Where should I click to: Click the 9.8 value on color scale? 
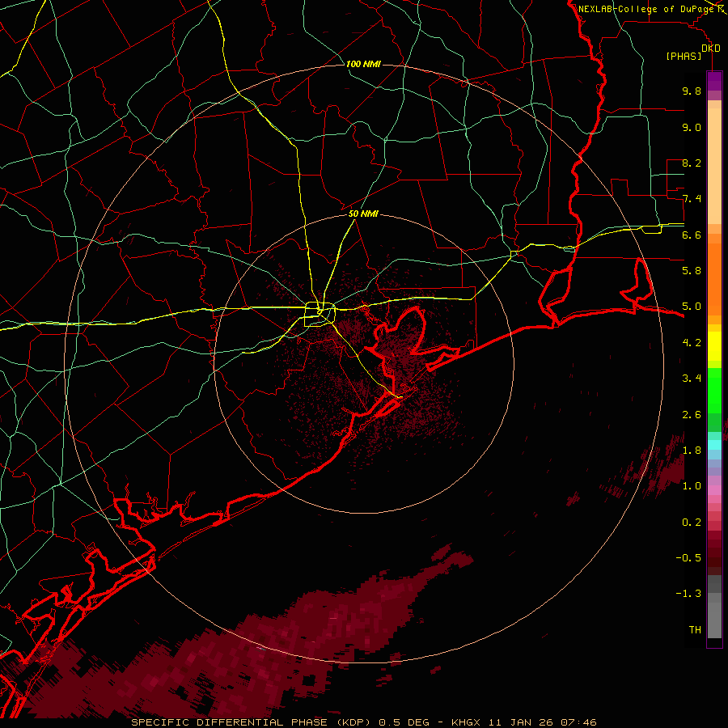[x=692, y=91]
